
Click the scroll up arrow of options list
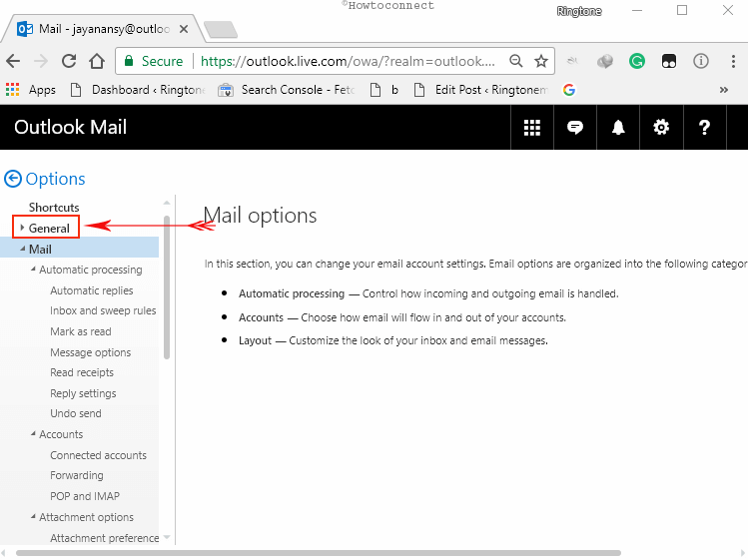pos(167,203)
